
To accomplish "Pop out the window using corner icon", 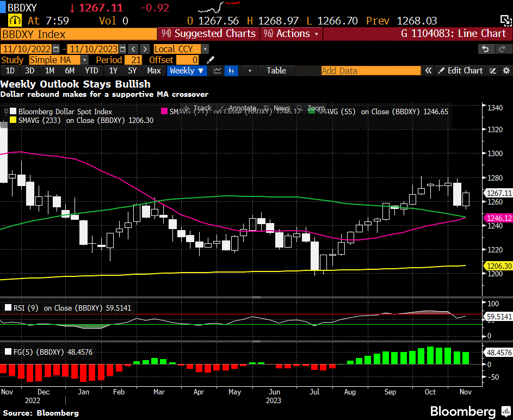I will point(506,20).
